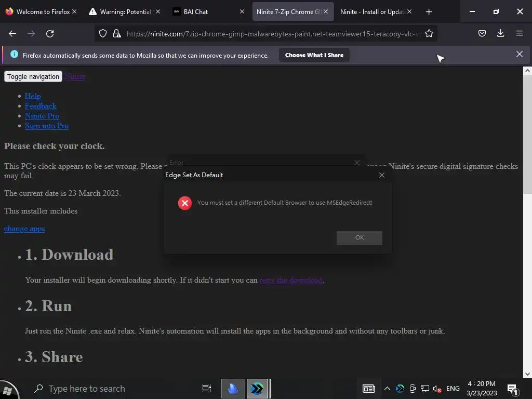Open the tracking protection shield
532x399 pixels.
click(x=103, y=33)
